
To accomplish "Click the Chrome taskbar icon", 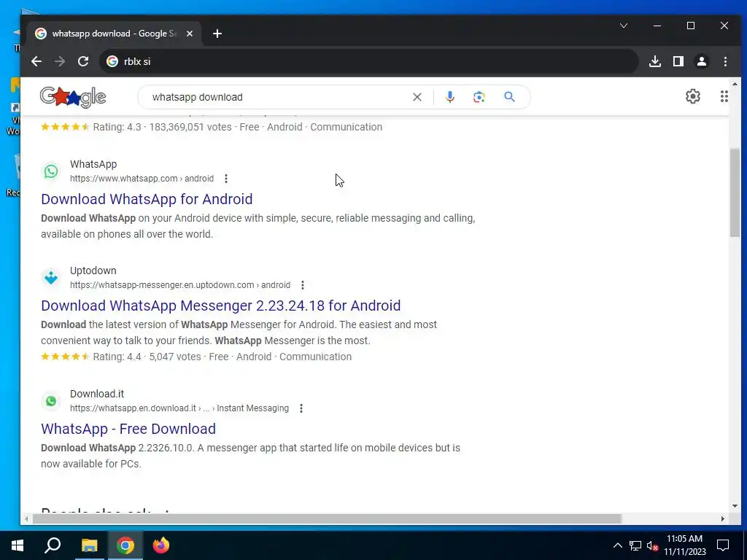I will point(125,545).
